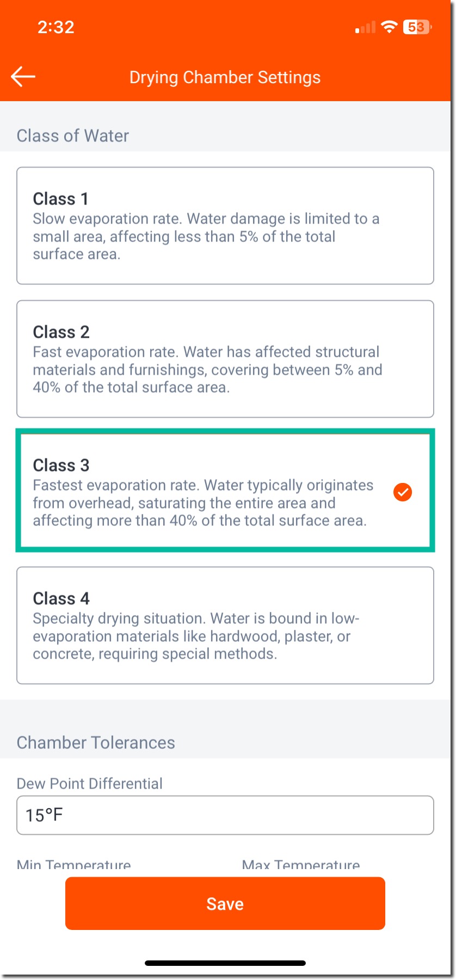Screen dimensions: 456x980
Task: Tap the Drying Chamber Settings title
Action: [x=225, y=77]
